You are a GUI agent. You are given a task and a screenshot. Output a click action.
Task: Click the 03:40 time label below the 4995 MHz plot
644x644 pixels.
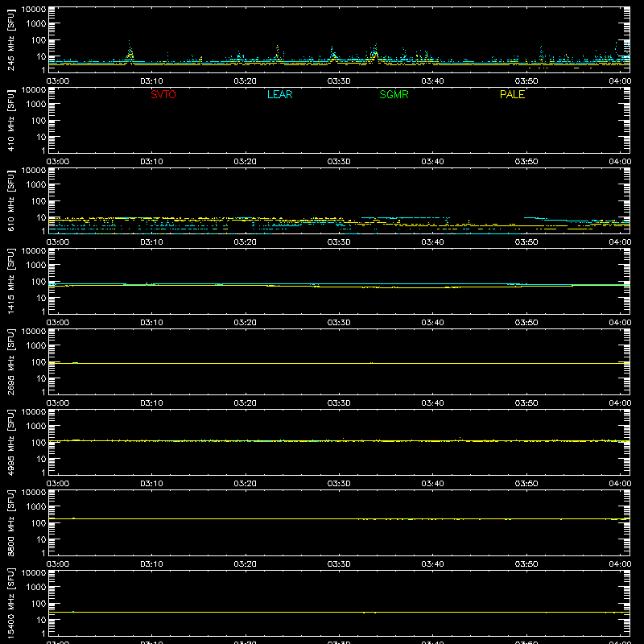point(432,484)
